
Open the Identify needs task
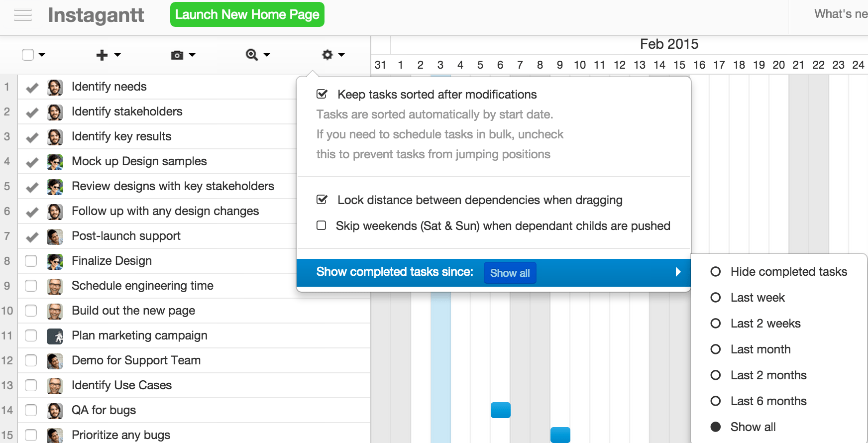click(109, 87)
